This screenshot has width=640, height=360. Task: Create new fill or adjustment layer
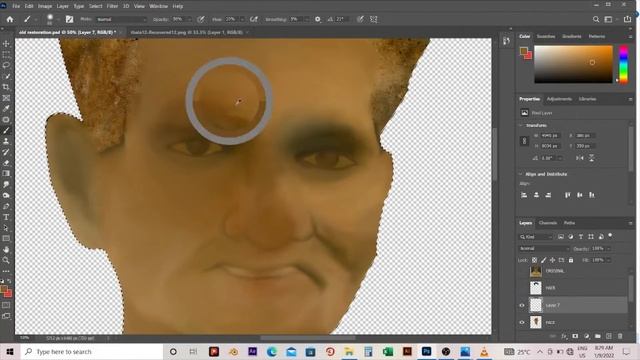(x=587, y=336)
